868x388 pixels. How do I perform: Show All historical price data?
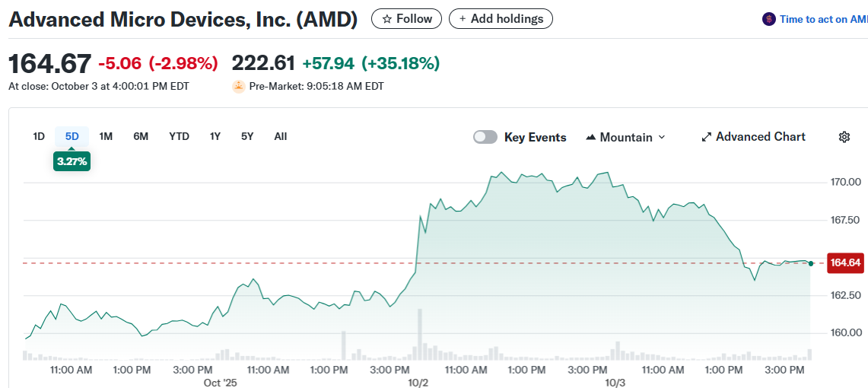click(x=281, y=136)
